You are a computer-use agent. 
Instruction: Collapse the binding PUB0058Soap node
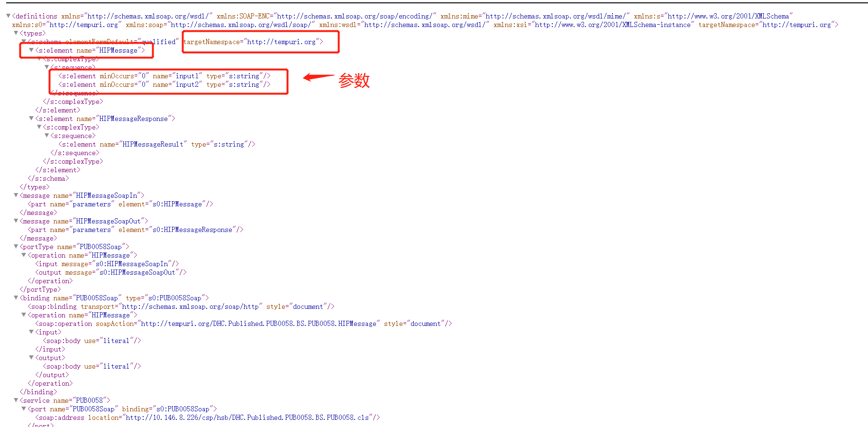click(16, 298)
